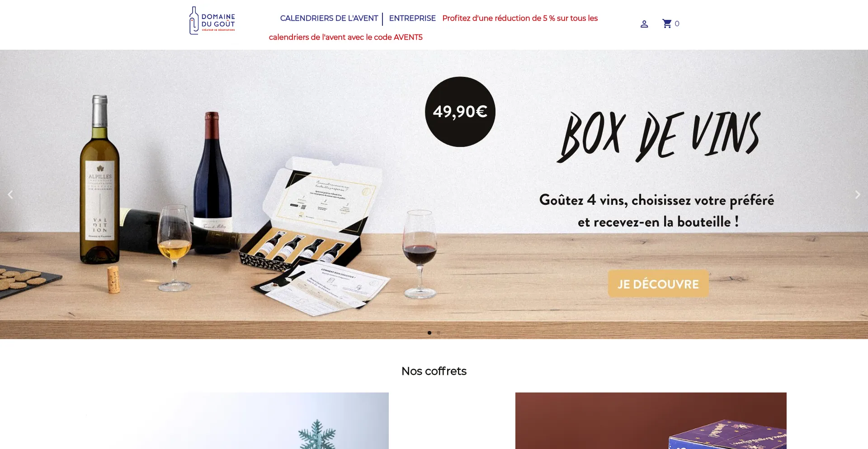Open the user account icon
The width and height of the screenshot is (868, 449).
[x=644, y=24]
